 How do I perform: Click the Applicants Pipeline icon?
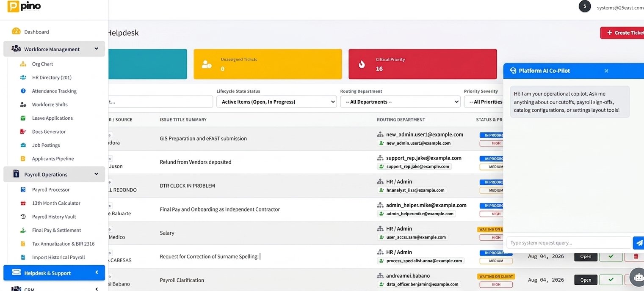(x=23, y=159)
